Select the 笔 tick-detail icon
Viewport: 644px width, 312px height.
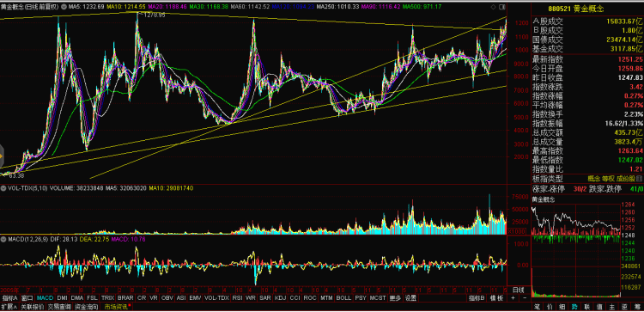point(537,307)
